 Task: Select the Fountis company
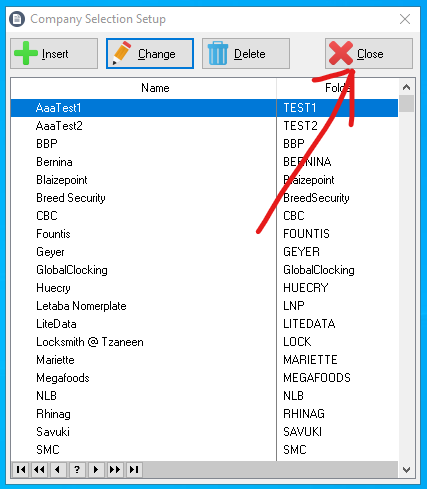point(53,234)
